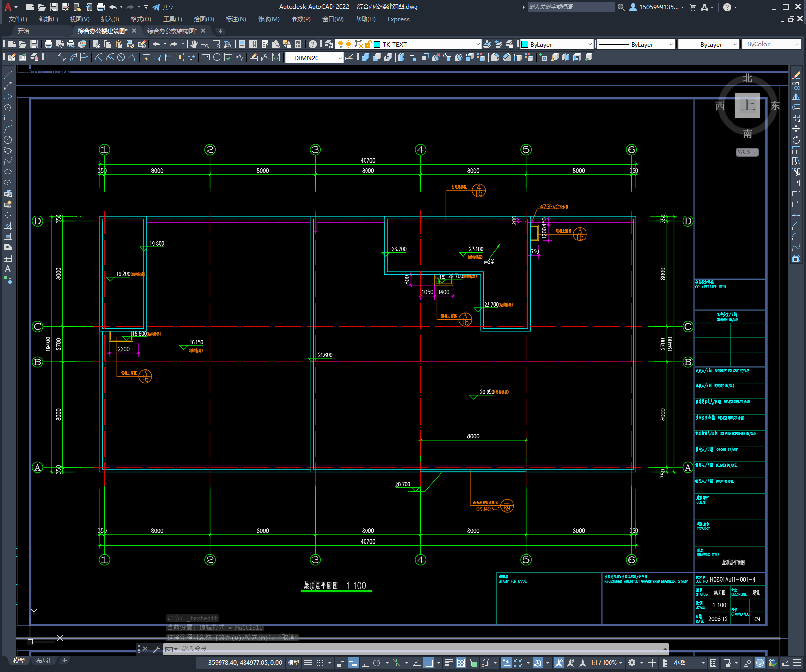Open the annotation scale 1:1 / 100% dropdown
806x672 pixels.
tap(607, 663)
